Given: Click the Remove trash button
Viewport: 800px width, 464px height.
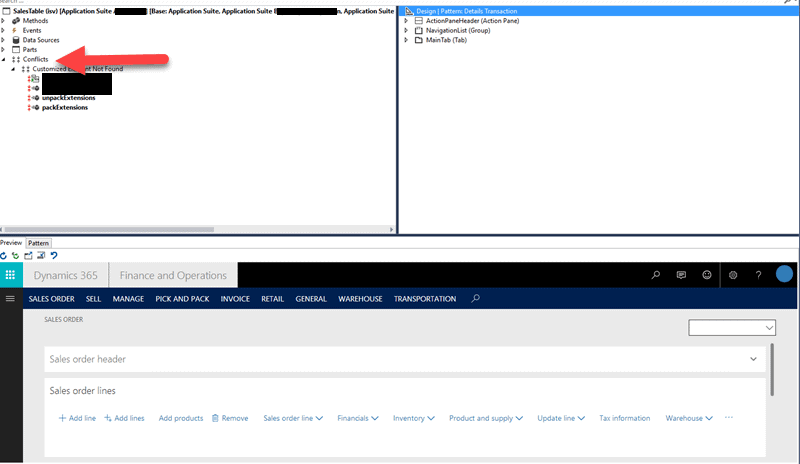Looking at the screenshot, I should click(x=230, y=418).
